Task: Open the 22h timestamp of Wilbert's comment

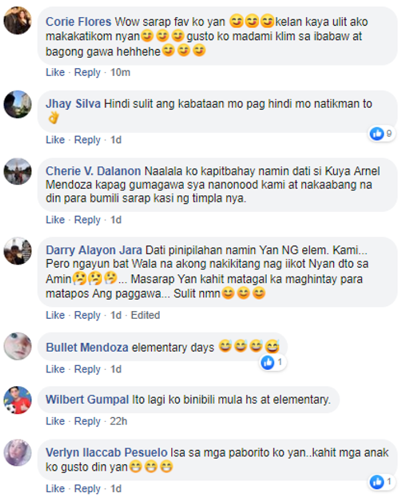Action: (119, 421)
